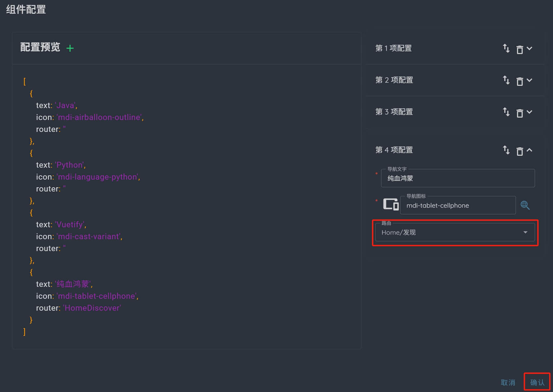Open icon search with globe magnifier
553x392 pixels.
(525, 205)
